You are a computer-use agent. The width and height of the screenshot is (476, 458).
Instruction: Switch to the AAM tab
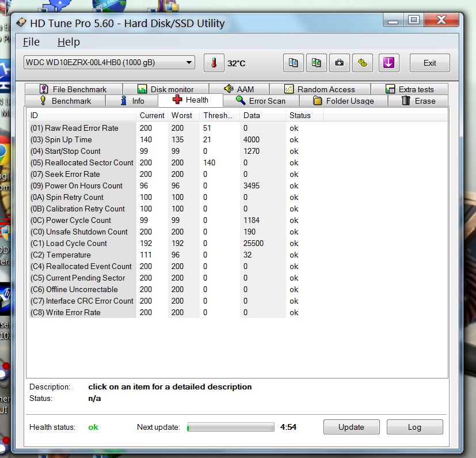(239, 89)
